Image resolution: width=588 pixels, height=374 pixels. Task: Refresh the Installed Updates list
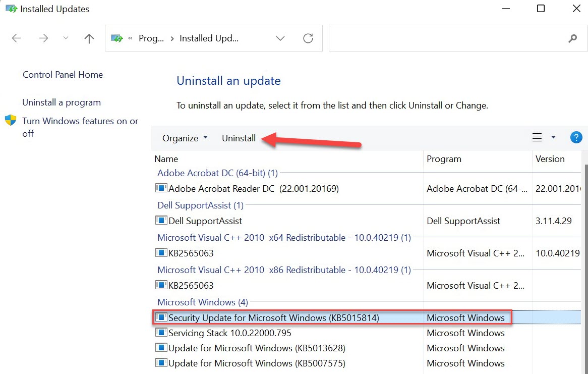(308, 38)
